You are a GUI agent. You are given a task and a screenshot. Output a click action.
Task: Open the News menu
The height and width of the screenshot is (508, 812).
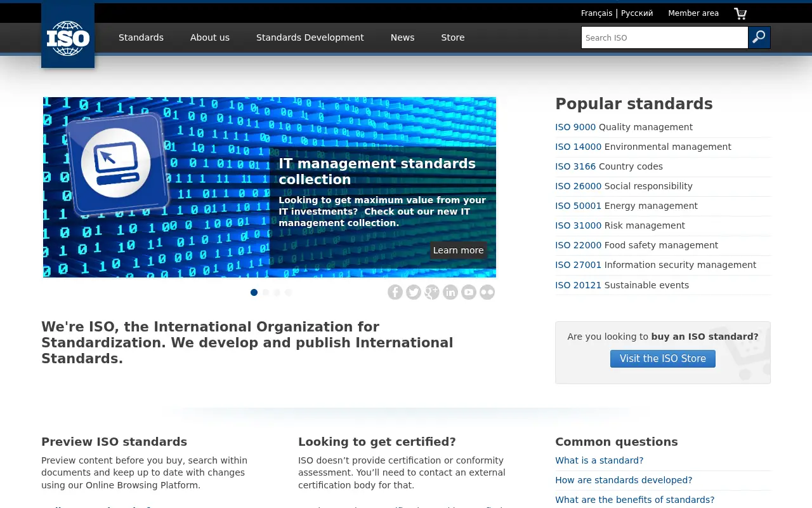(402, 37)
